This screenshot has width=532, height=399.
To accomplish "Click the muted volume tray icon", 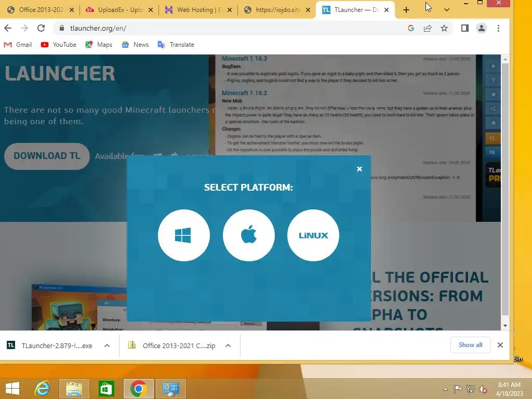I will pyautogui.click(x=483, y=389).
